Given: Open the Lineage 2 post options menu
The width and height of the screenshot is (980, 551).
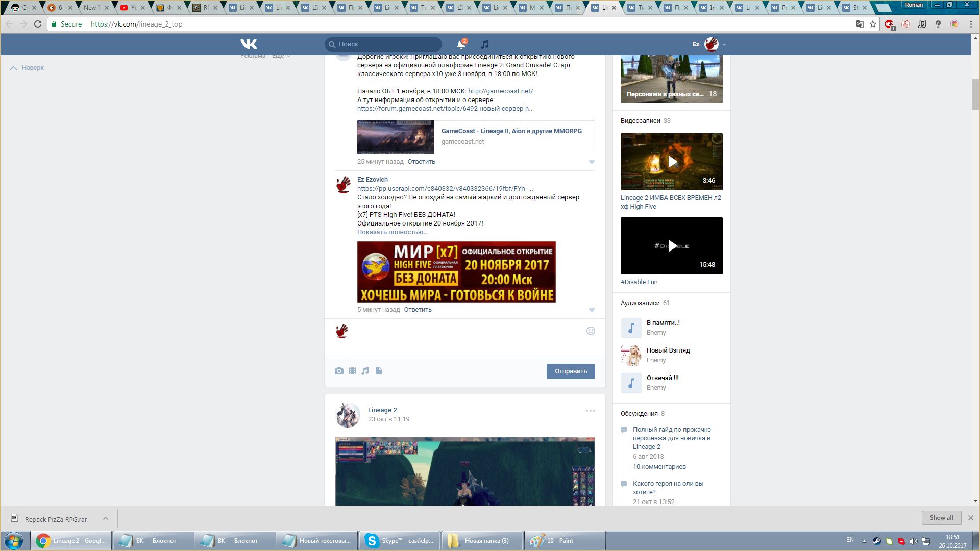Looking at the screenshot, I should click(x=590, y=411).
